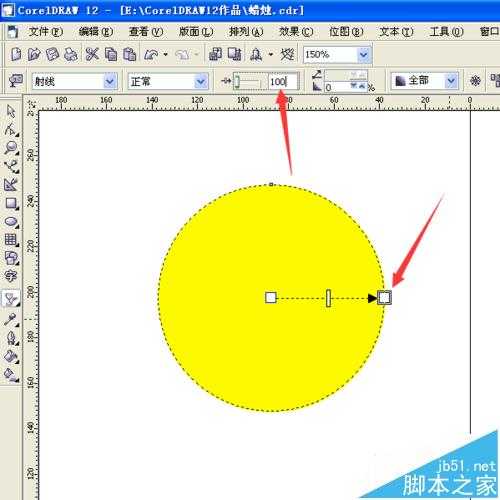Screen dimensions: 500x500
Task: Click the Cut scissors icon
Action: 92,54
